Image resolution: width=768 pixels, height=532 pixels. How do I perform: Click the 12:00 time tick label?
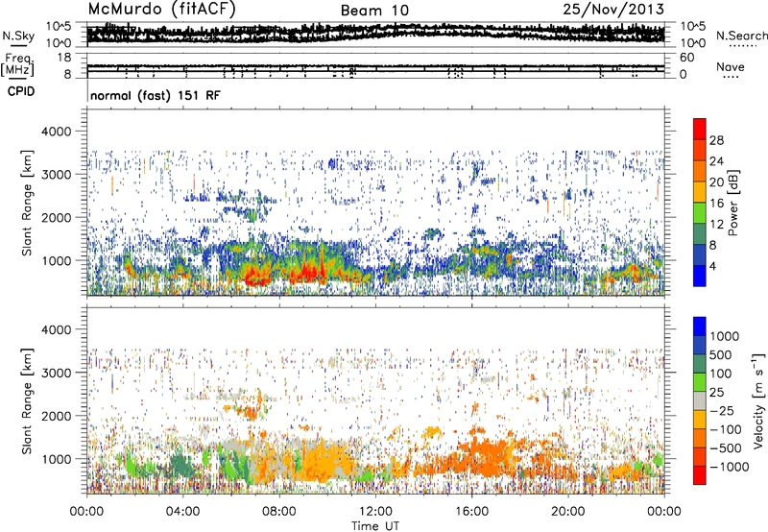375,512
